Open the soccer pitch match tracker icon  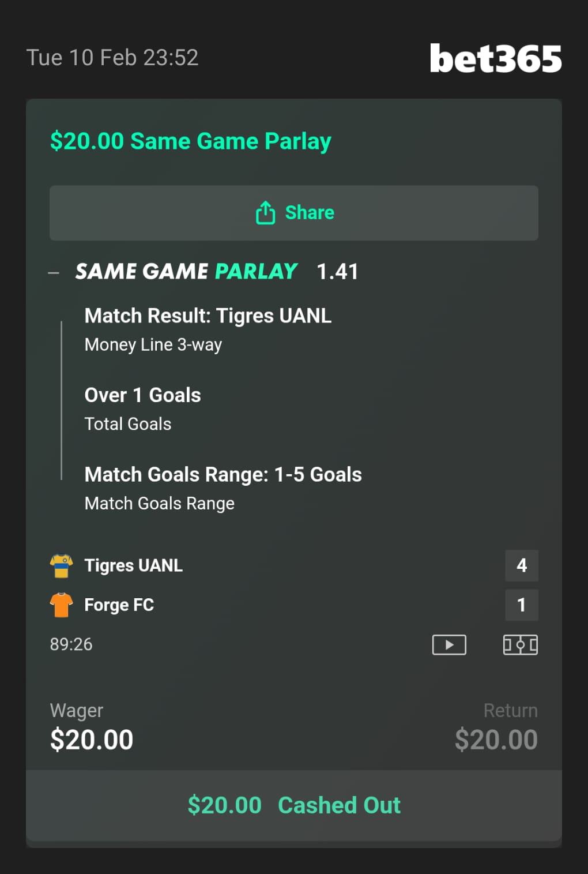[x=520, y=644]
